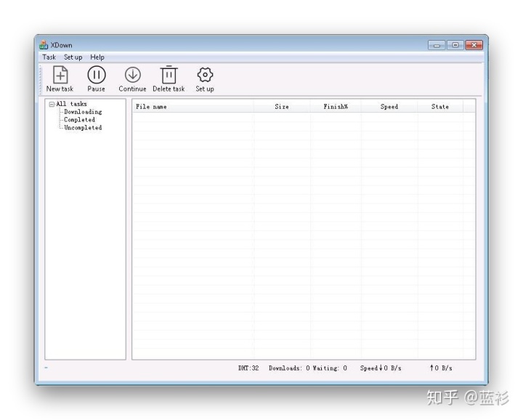
Task: Click the Continue download icon
Action: 132,75
